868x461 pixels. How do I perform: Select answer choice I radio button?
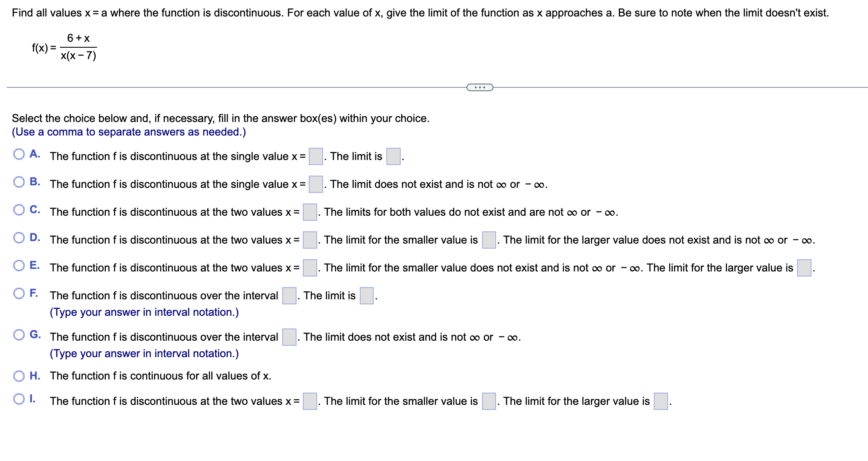pos(19,399)
